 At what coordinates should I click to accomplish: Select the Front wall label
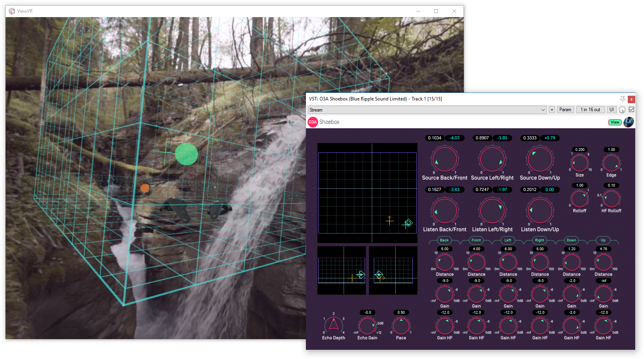(476, 240)
